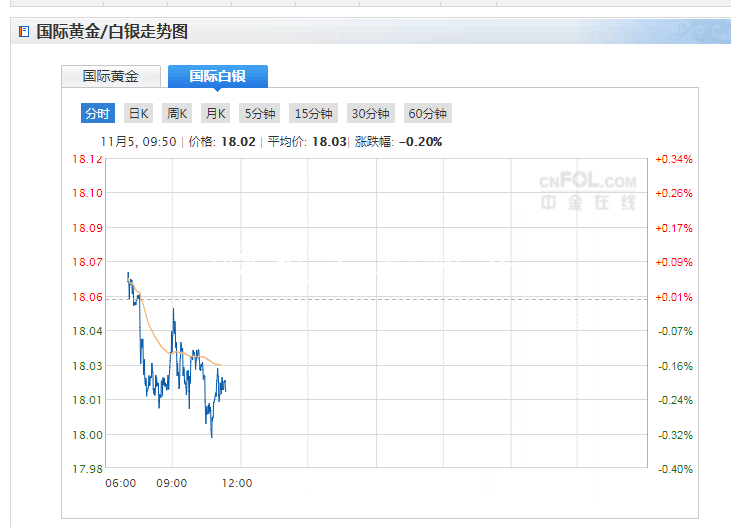Click the 平均价 18.03 value
Screen dimensions: 731x527
click(329, 142)
